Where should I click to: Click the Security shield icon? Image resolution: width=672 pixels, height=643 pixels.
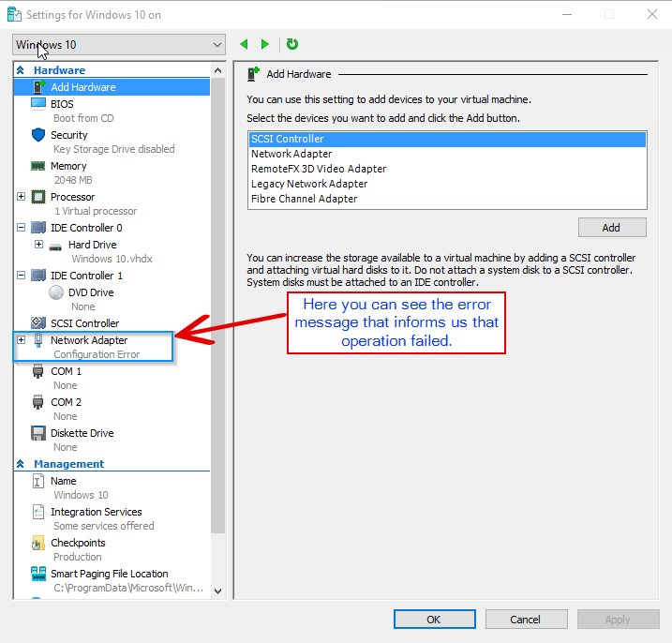(38, 135)
